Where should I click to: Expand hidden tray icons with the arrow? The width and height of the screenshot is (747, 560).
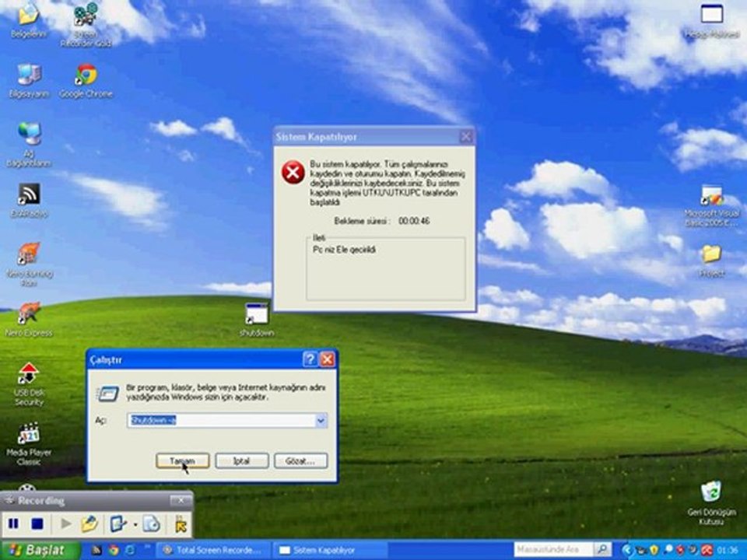coord(627,550)
